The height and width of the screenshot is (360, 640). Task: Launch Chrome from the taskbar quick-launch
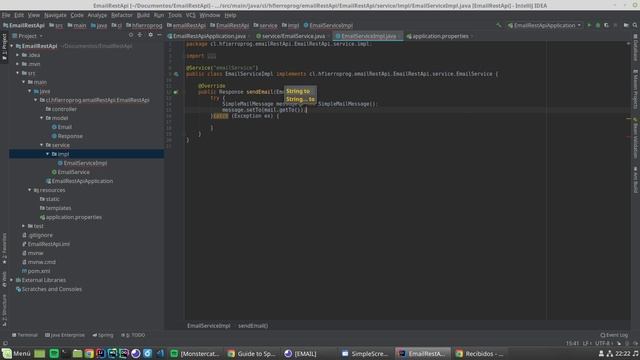[89, 353]
